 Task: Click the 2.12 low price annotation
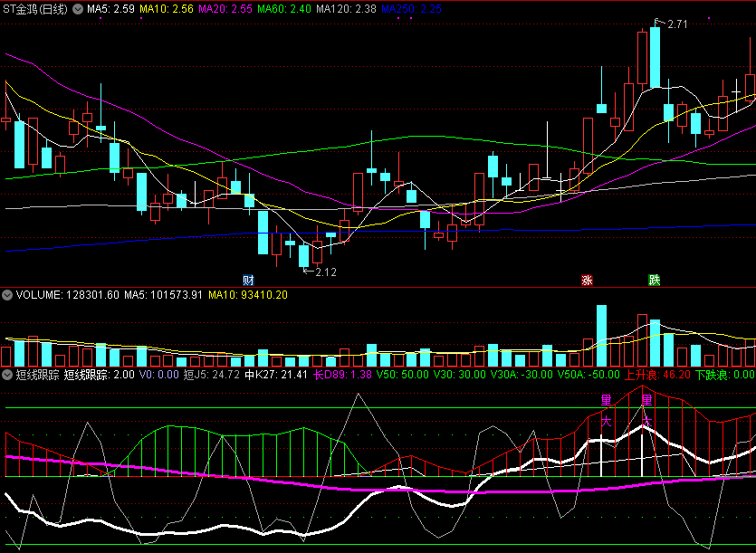point(325,272)
